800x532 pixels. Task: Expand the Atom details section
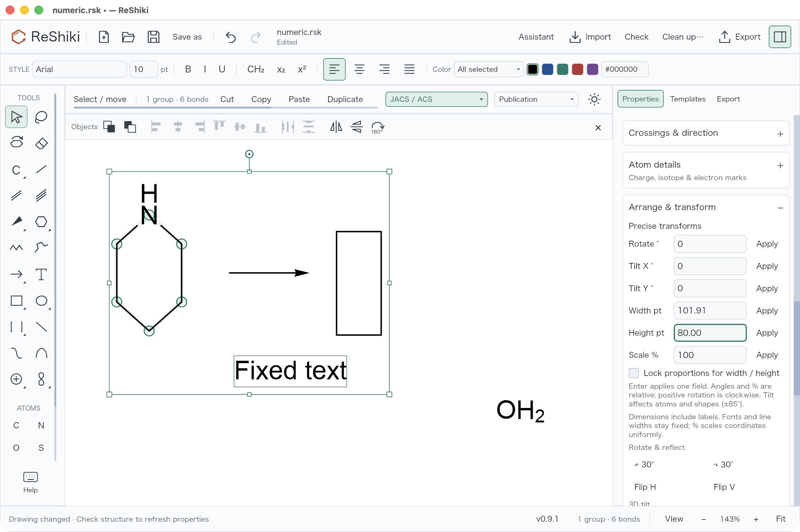(706, 170)
